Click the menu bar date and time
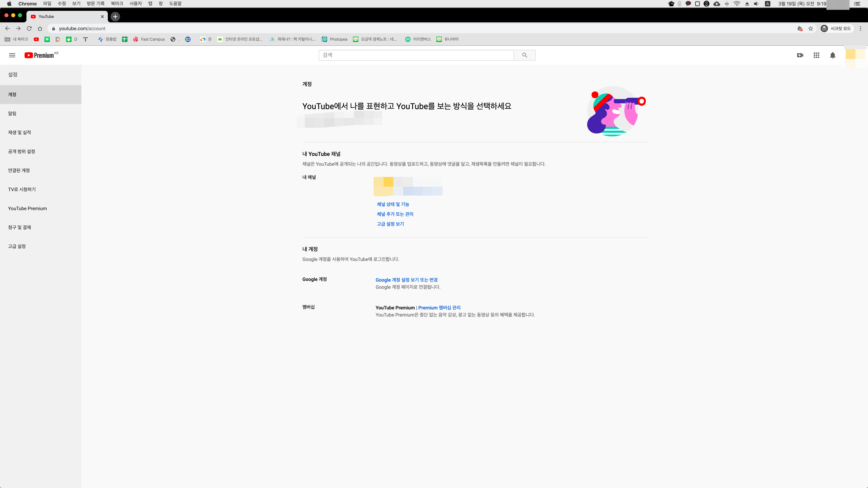Screen dimensions: 868x488 [x=802, y=4]
